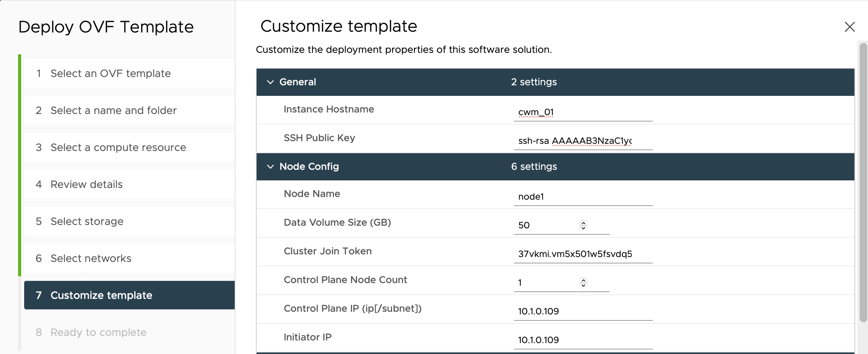868x354 pixels.
Task: Focus the SSH Public Key field
Action: [x=583, y=141]
